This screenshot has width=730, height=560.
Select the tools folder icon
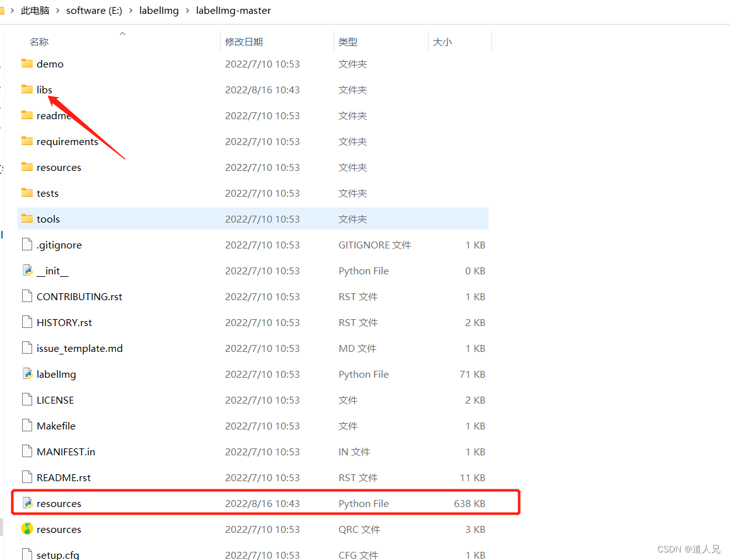pos(27,218)
